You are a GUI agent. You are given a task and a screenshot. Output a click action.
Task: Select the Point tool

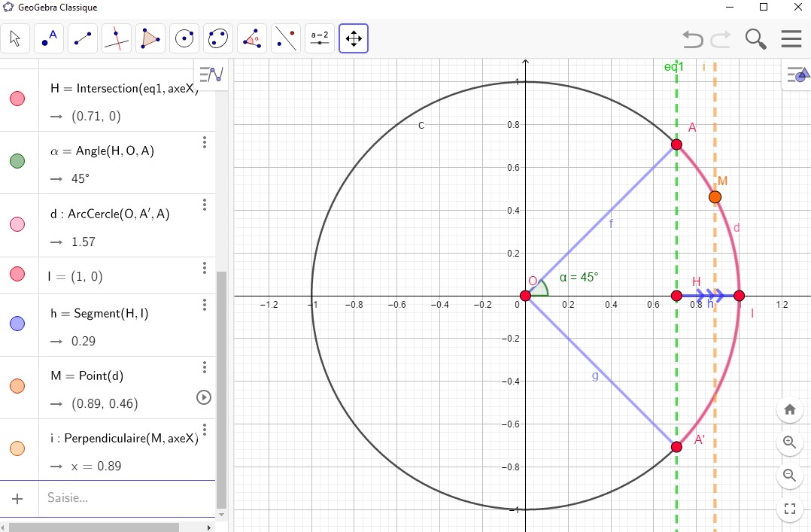[x=49, y=38]
